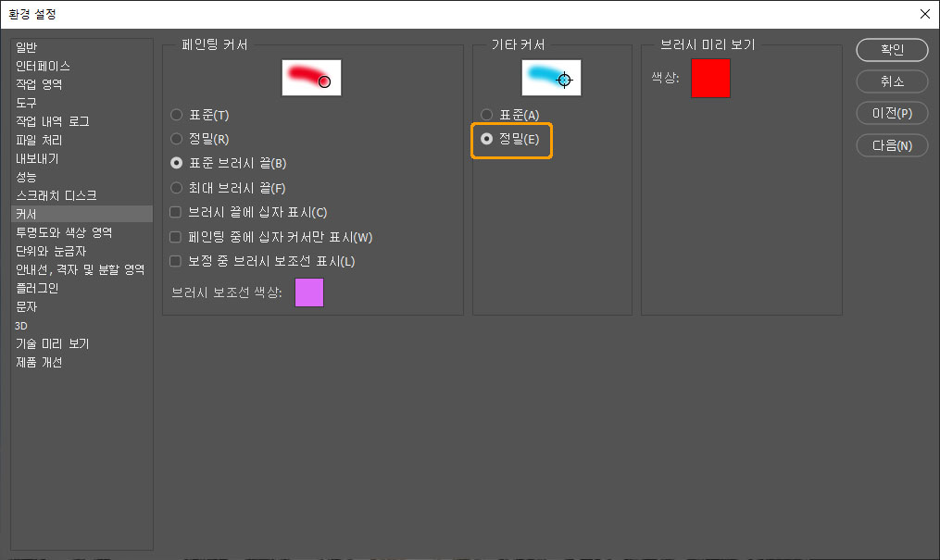Change the brush preview 색상 red swatch

point(710,80)
